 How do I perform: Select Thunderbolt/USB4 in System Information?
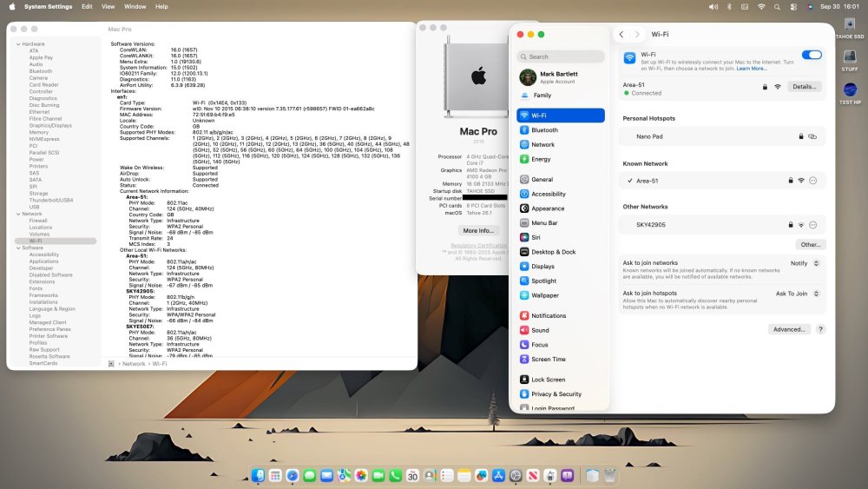[51, 200]
